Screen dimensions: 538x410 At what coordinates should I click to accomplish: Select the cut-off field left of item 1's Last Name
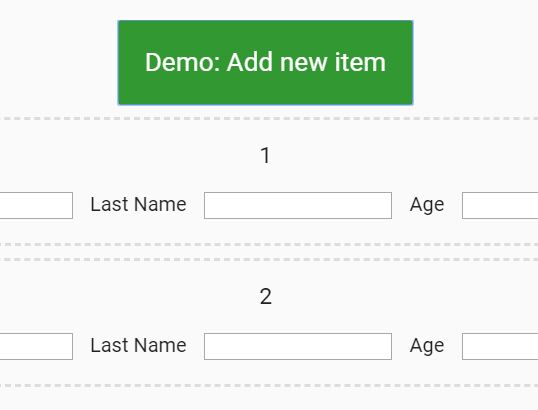(x=36, y=205)
